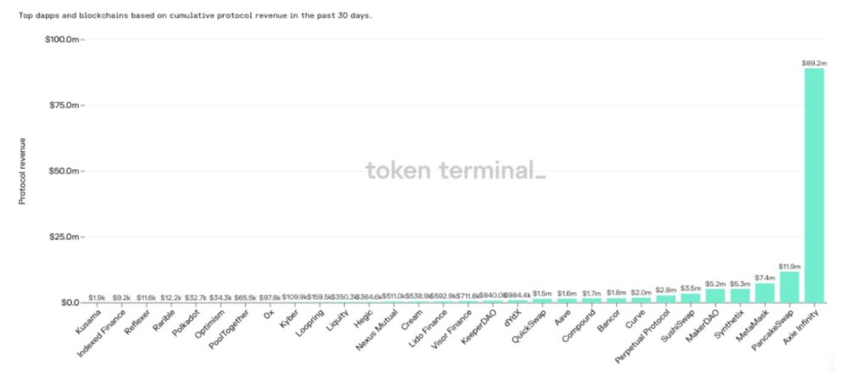
Task: Select the Perpetual Protocol axis label
Action: (x=645, y=337)
